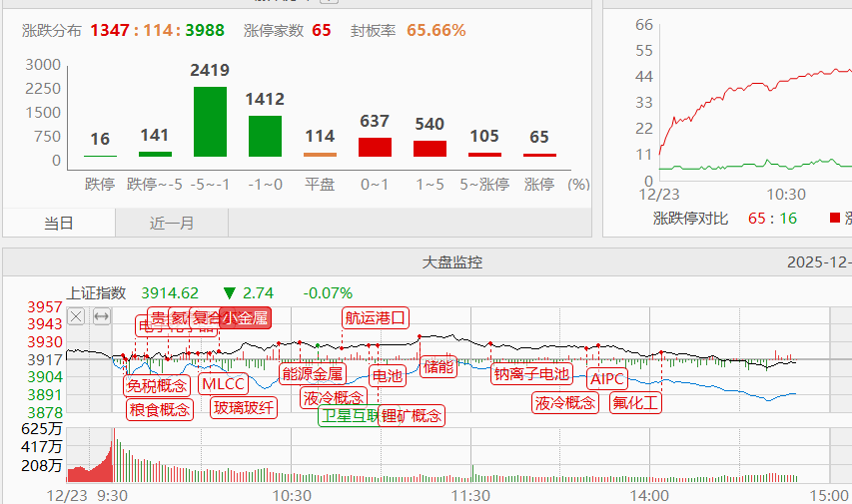The width and height of the screenshot is (852, 504).
Task: Click the AIPC sector label
Action: [x=607, y=379]
